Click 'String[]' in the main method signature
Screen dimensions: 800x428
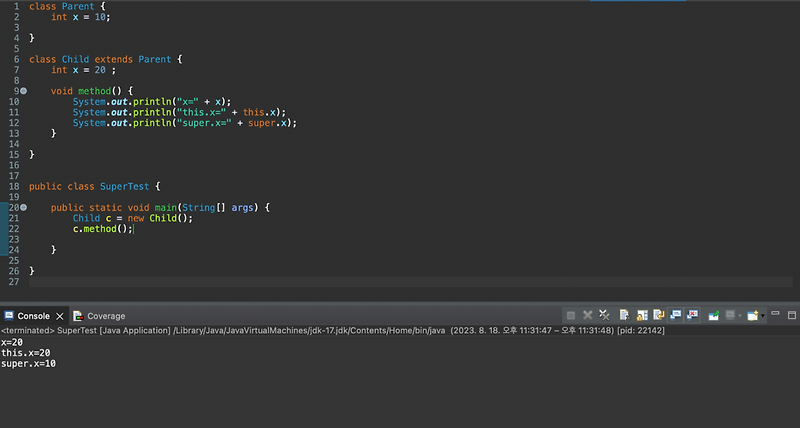click(204, 208)
